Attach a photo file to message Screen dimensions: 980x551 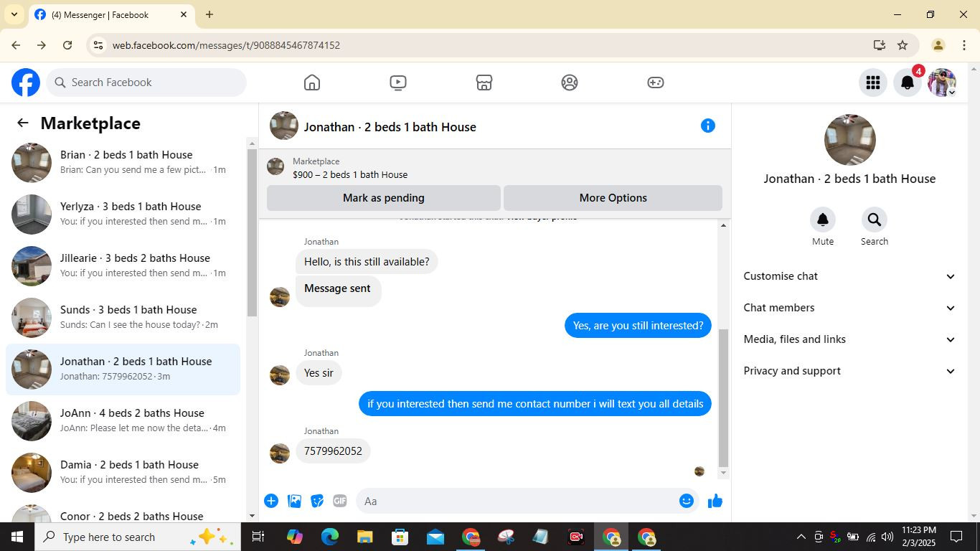pyautogui.click(x=294, y=501)
